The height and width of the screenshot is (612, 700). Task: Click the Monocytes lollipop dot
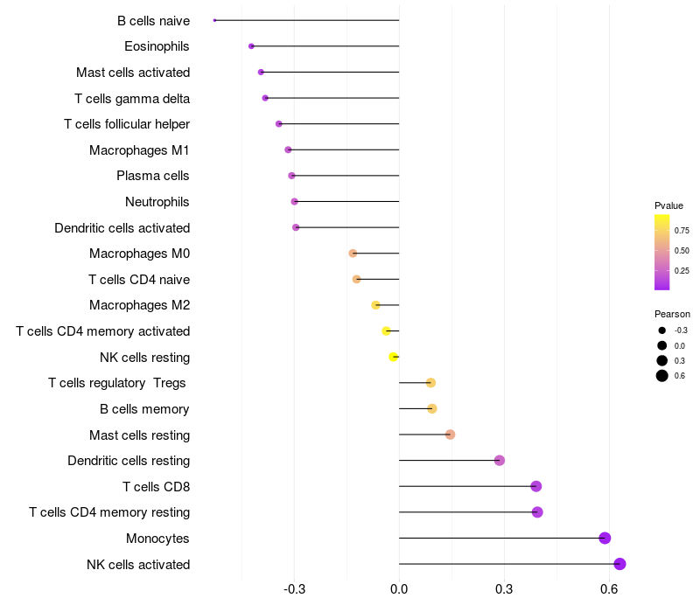[605, 539]
